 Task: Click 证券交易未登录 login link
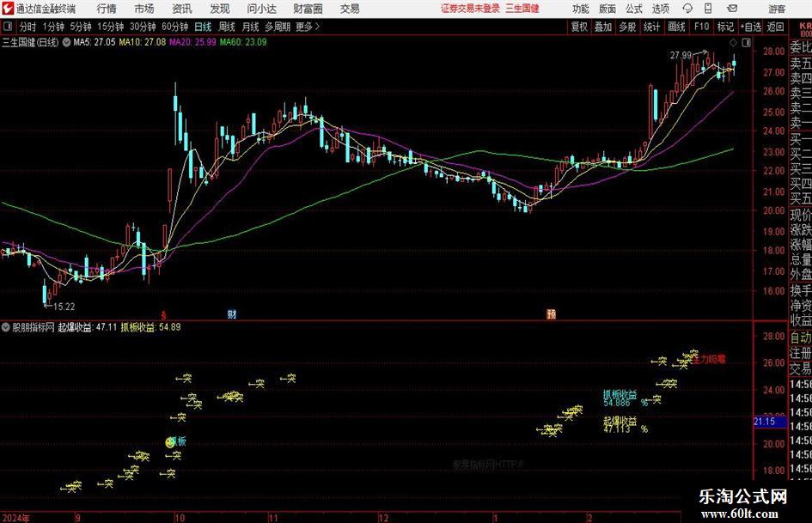[470, 9]
